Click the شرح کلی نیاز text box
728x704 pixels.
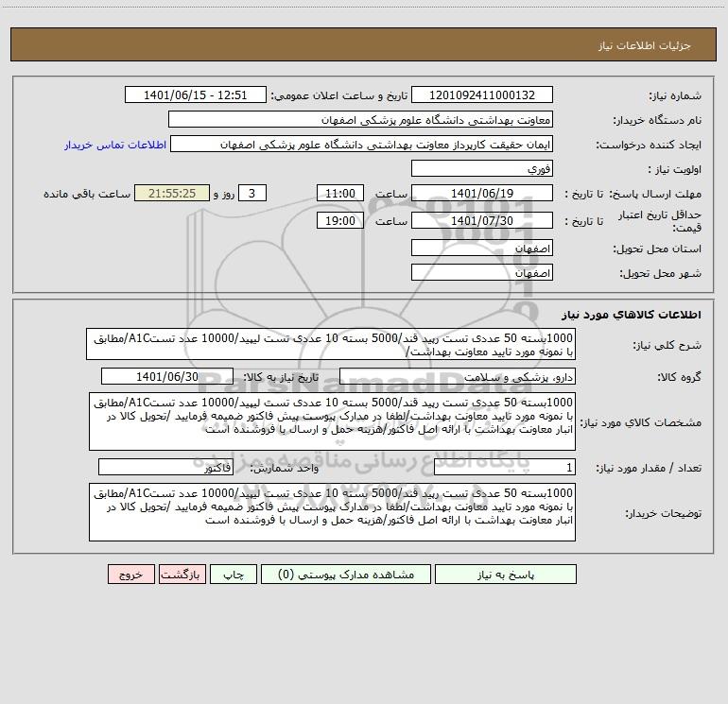[331, 344]
